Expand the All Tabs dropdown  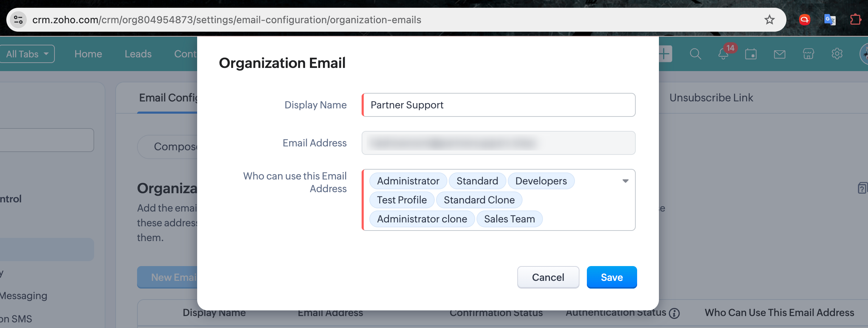pos(27,54)
